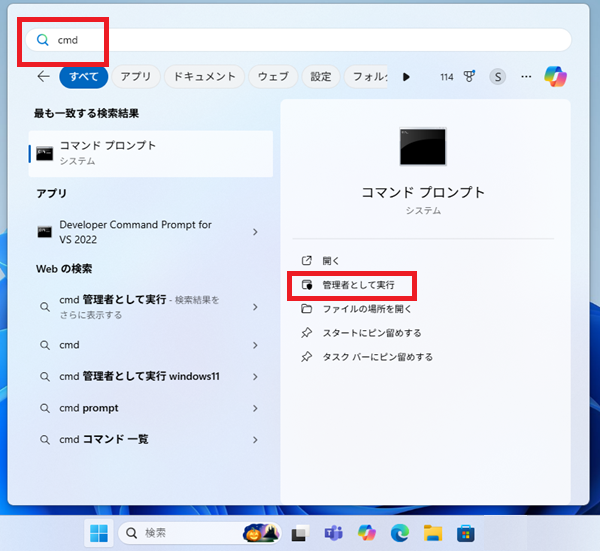Open Copilot from the taskbar

click(367, 533)
